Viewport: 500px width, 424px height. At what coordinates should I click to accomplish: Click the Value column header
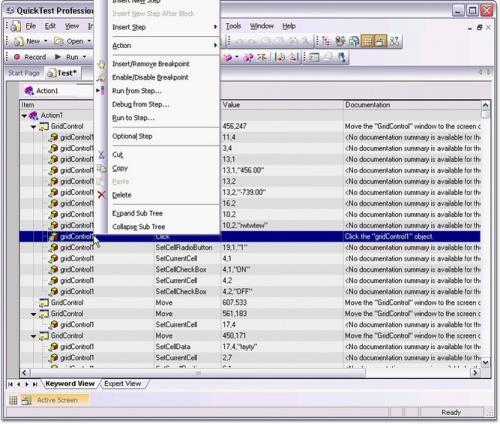click(x=282, y=105)
